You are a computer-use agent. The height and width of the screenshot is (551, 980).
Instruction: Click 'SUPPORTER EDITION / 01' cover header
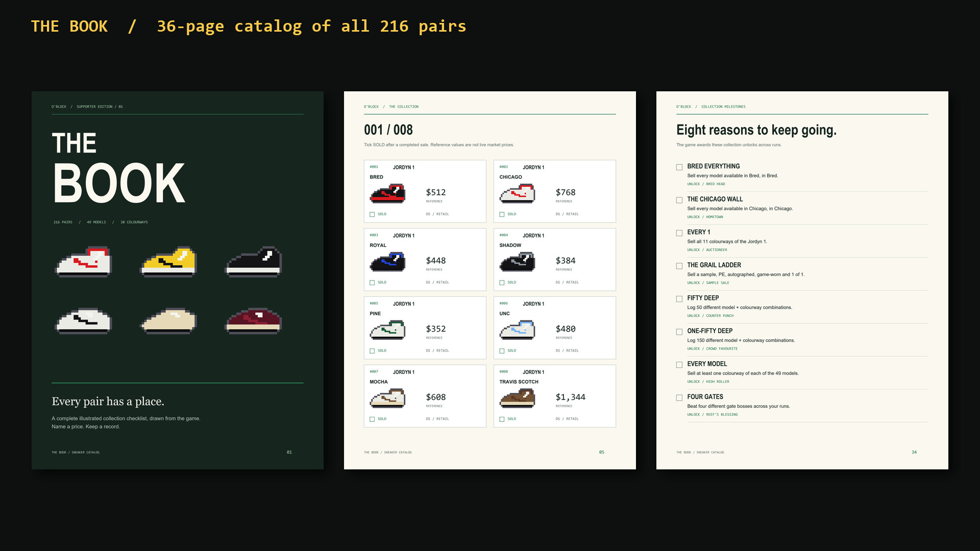[100, 107]
